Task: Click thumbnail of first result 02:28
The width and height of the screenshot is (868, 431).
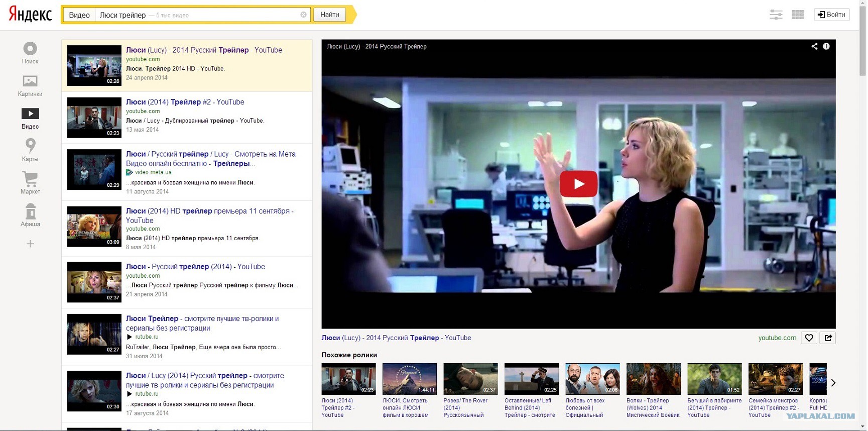Action: [94, 65]
